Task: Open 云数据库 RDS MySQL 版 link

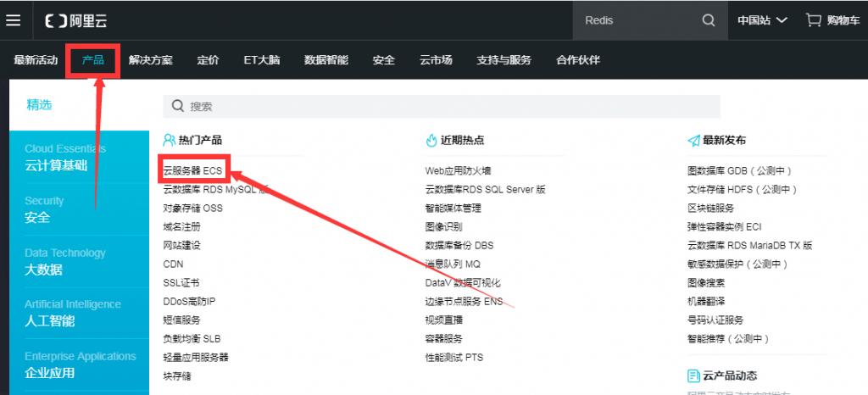Action: [x=216, y=190]
